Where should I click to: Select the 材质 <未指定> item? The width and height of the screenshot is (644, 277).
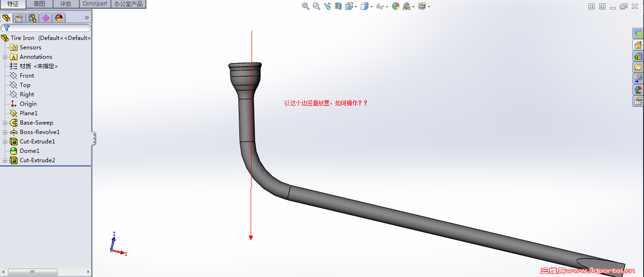click(x=34, y=66)
